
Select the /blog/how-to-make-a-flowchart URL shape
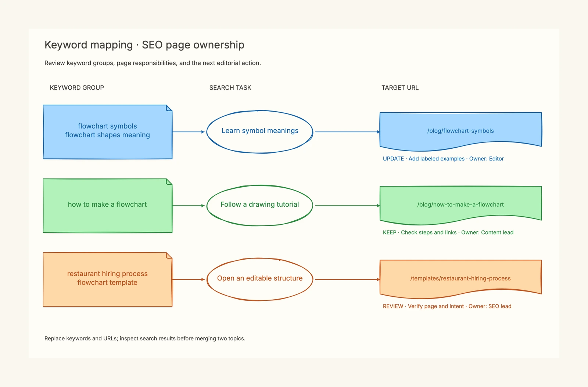pos(460,205)
